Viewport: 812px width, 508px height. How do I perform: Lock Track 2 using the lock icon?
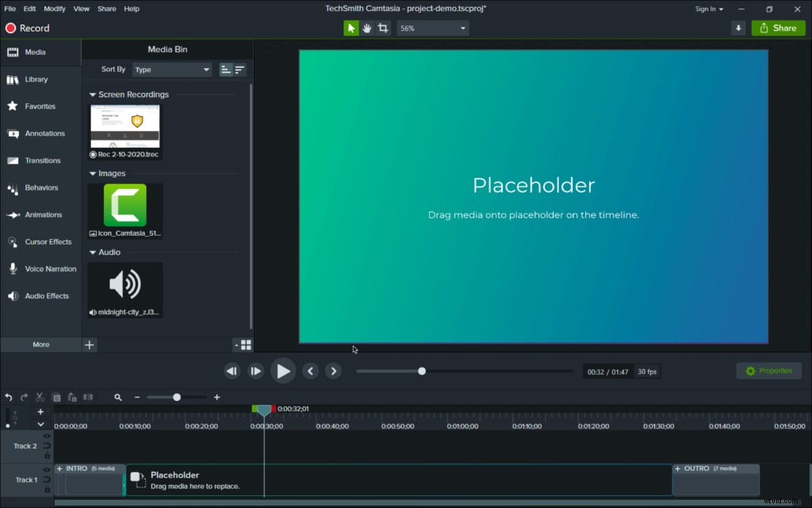point(47,453)
